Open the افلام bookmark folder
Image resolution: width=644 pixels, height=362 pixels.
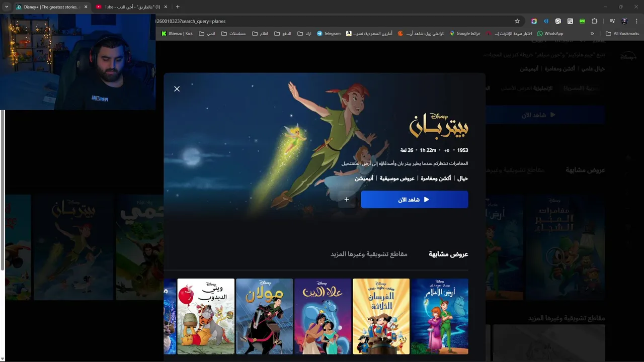260,34
